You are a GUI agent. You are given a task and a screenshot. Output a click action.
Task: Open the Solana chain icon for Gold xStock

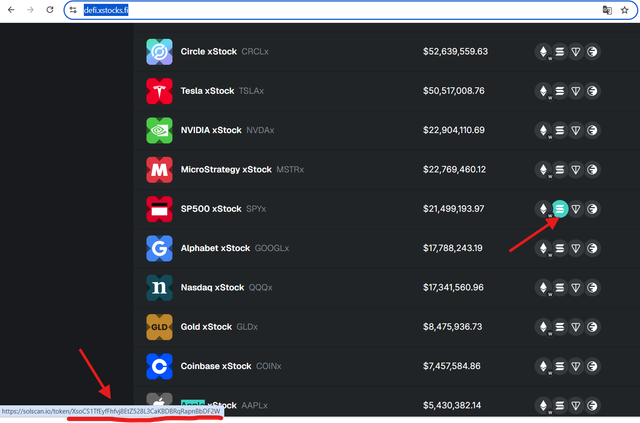560,327
